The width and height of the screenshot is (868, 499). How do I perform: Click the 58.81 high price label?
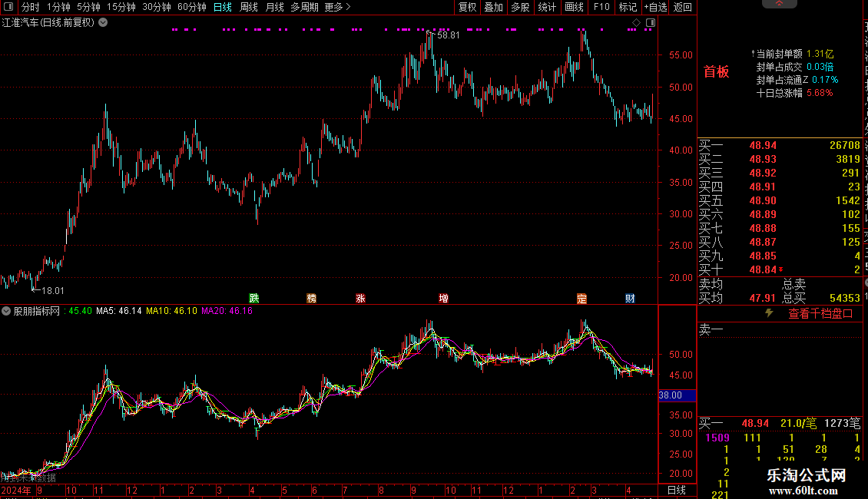coord(449,35)
